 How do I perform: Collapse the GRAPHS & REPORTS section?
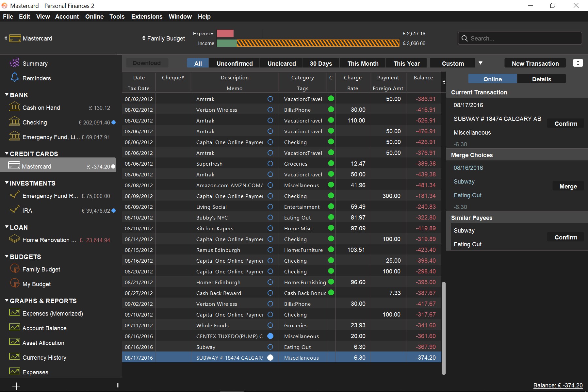coord(7,301)
